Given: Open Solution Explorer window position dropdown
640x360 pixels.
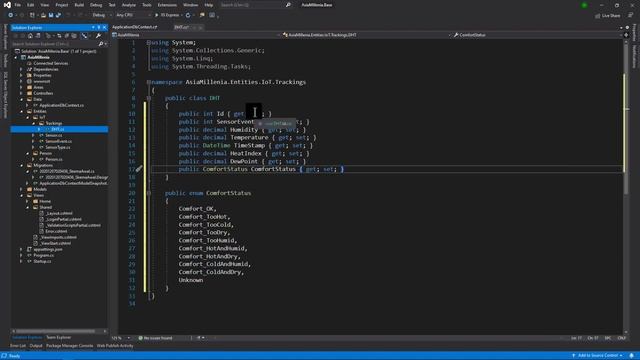Looking at the screenshot, I should (93, 27).
